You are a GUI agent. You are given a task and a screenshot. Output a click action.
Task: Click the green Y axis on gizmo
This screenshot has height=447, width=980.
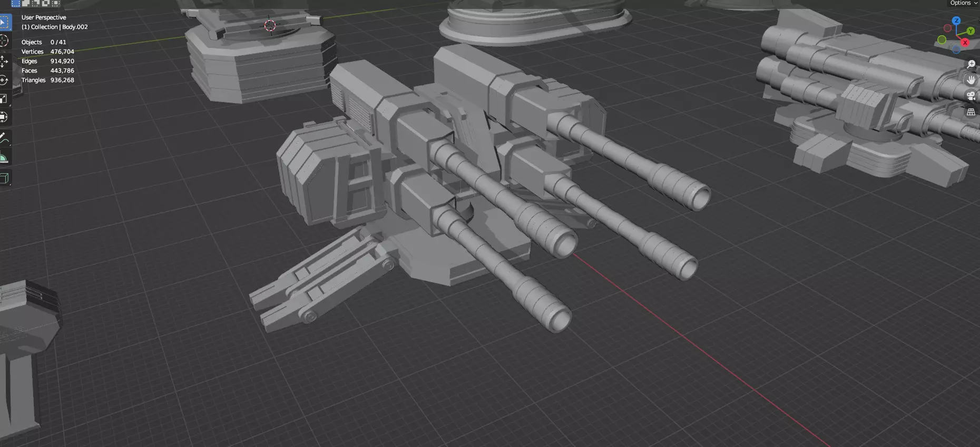(971, 31)
